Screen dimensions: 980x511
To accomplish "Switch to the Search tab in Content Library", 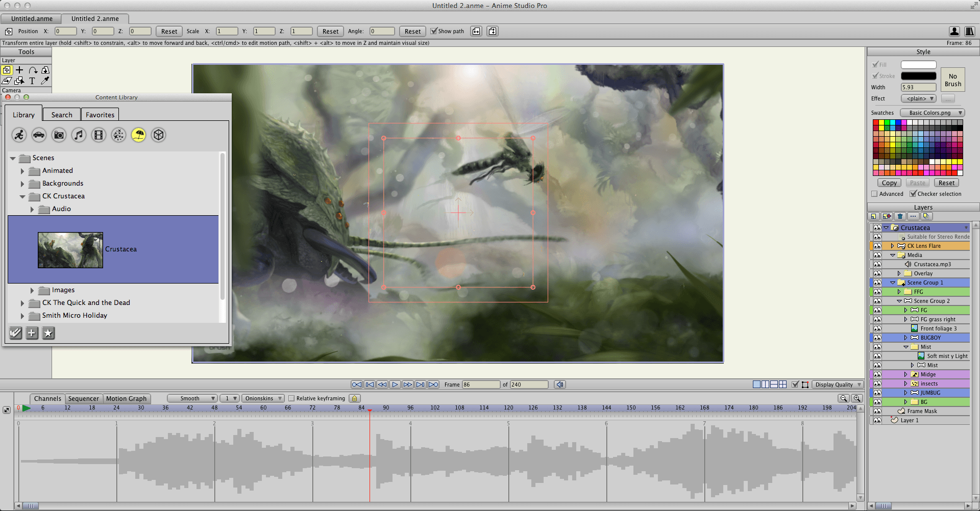I will pyautogui.click(x=62, y=115).
